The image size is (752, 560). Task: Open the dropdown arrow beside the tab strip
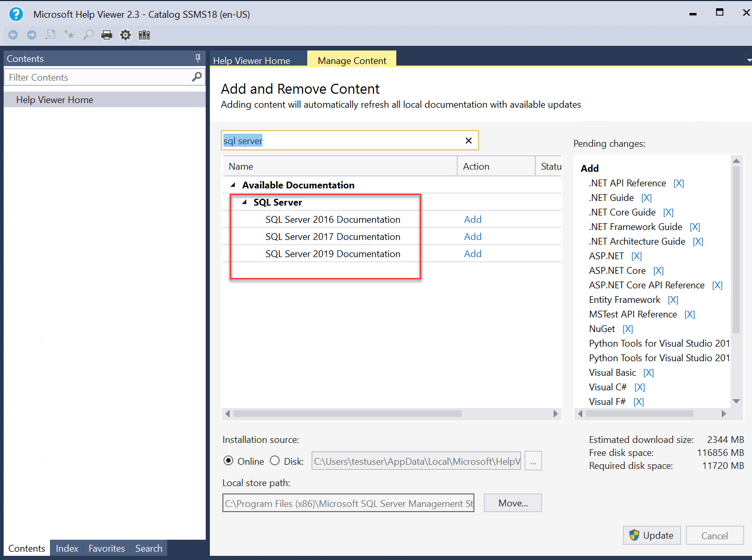748,60
